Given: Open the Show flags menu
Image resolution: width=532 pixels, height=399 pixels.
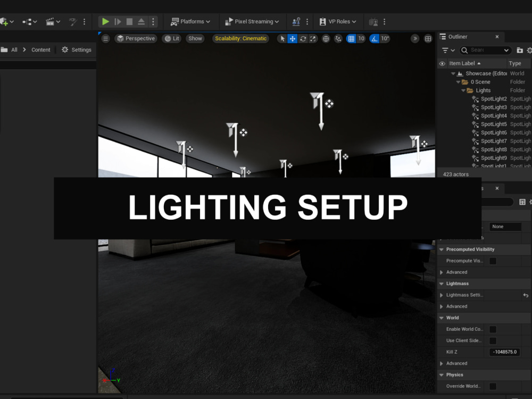Looking at the screenshot, I should point(195,38).
